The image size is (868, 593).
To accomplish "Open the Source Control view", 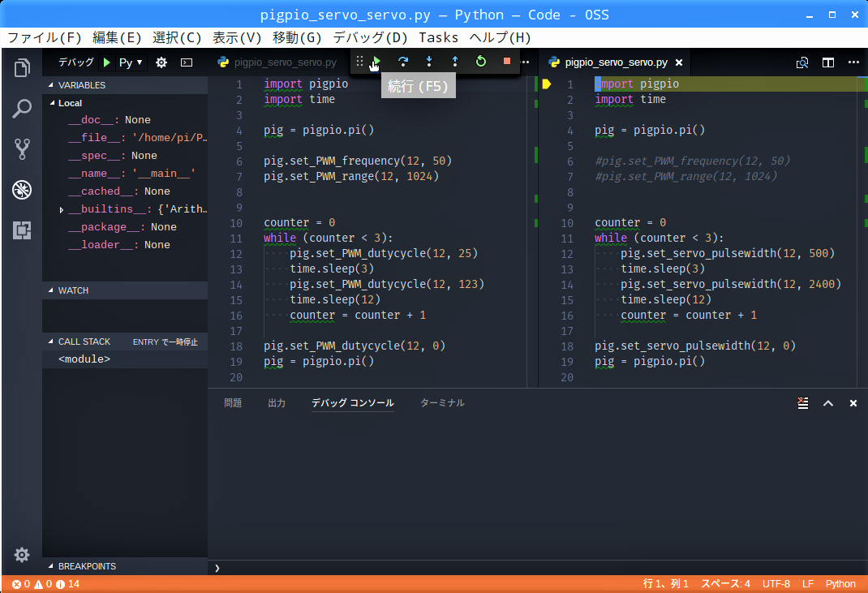I will (x=22, y=149).
